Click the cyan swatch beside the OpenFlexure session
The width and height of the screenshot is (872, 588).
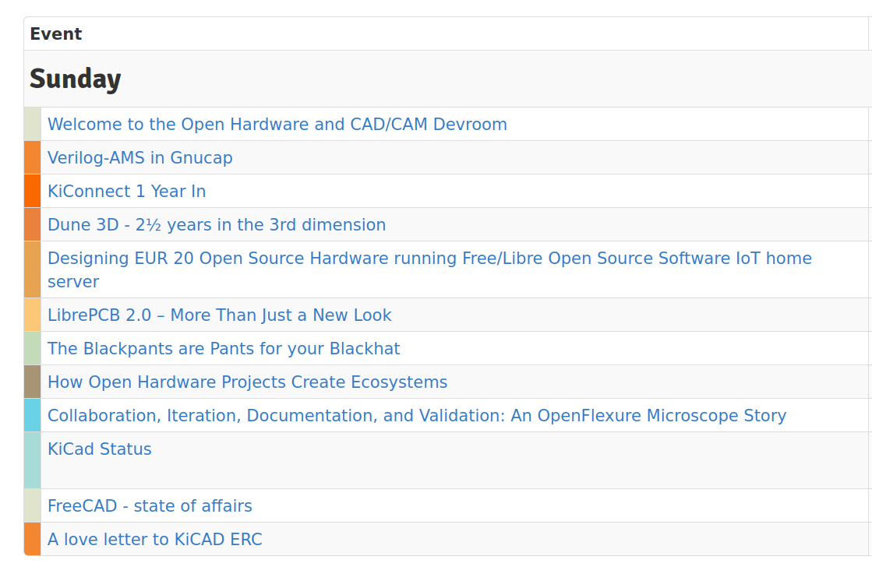pos(33,415)
